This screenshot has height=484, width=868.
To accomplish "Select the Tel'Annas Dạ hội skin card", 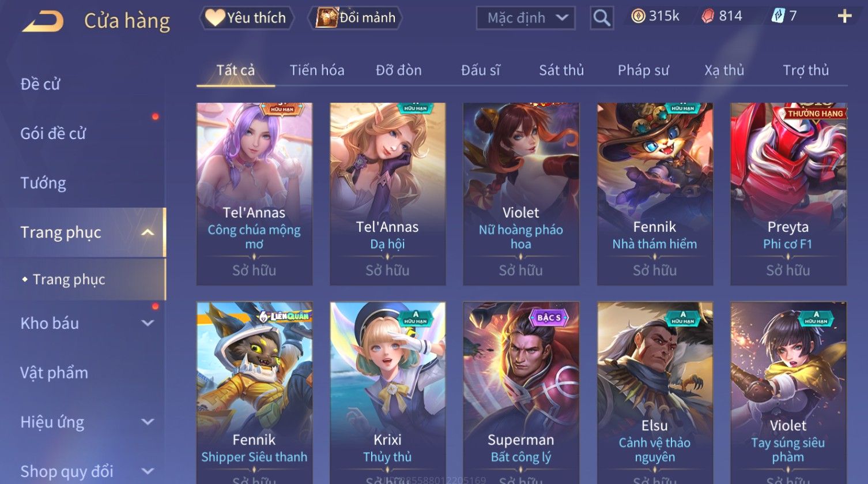I will 387,194.
